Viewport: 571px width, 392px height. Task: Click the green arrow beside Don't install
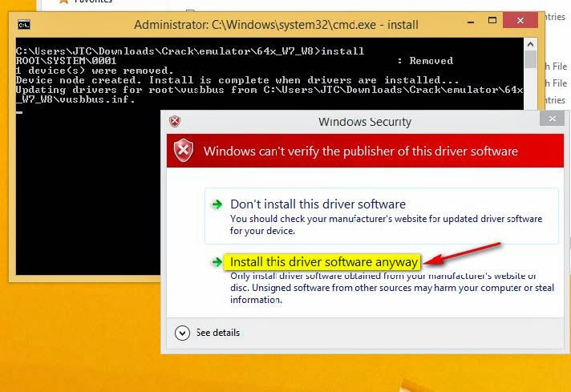click(217, 204)
